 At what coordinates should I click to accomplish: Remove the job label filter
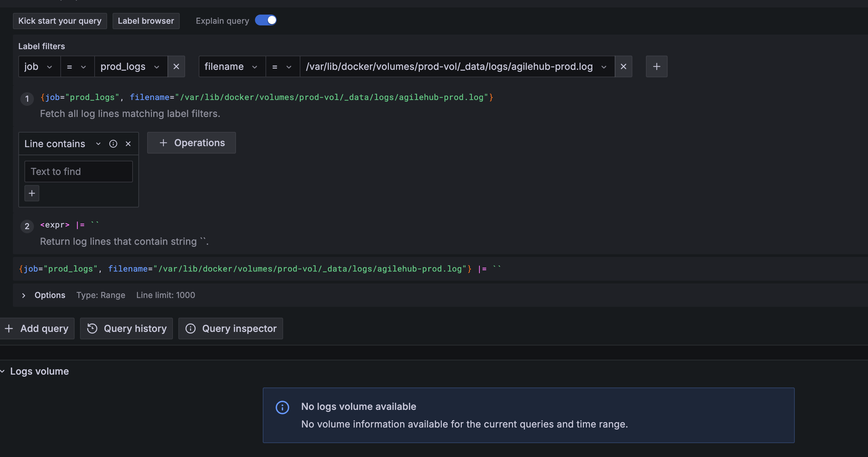[x=176, y=66]
